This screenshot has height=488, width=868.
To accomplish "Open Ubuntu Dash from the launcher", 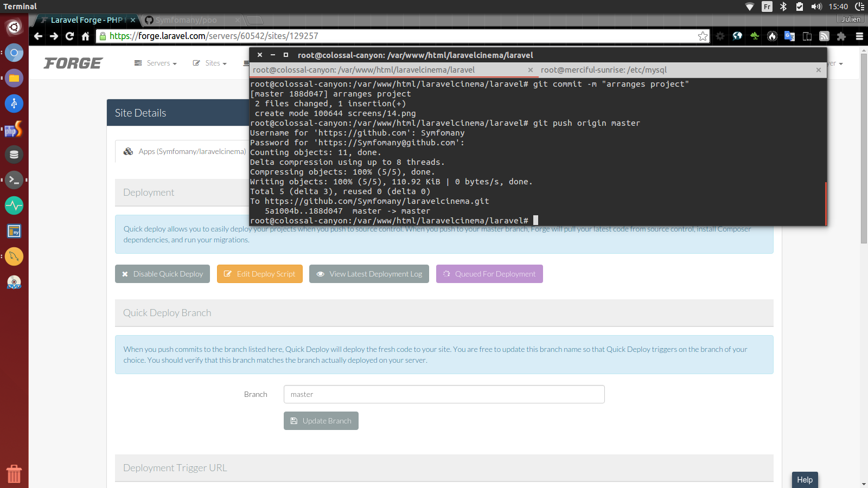I will [14, 27].
